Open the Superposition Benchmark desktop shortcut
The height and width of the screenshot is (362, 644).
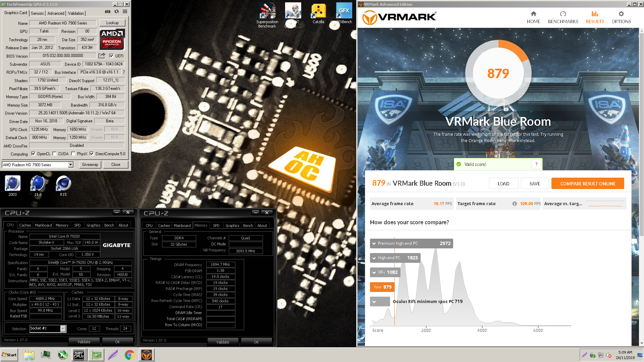point(267,15)
